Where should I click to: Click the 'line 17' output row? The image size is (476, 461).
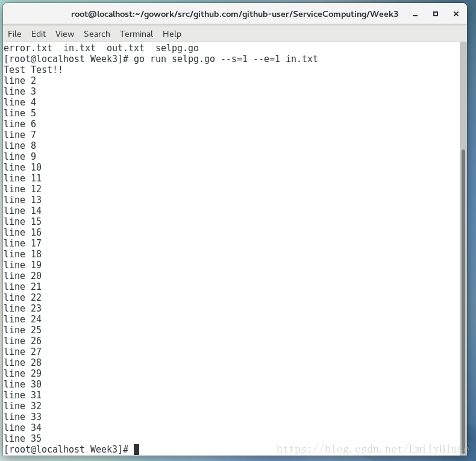[x=23, y=243]
